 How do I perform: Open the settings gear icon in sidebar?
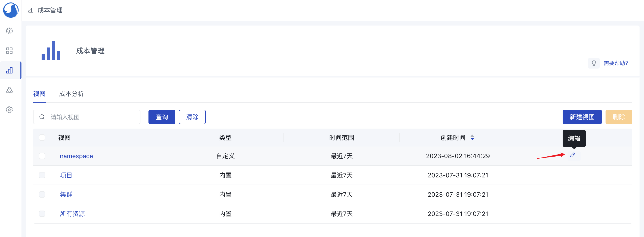click(x=9, y=110)
